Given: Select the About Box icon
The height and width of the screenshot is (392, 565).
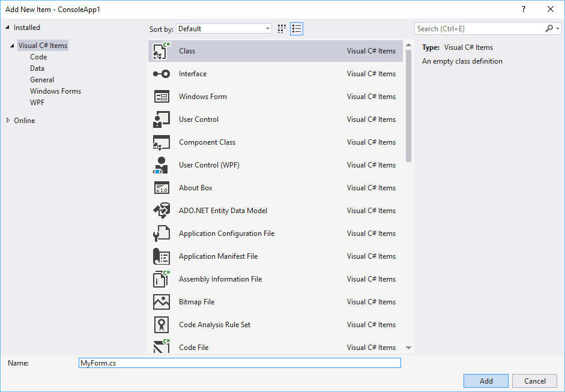Looking at the screenshot, I should coord(162,188).
